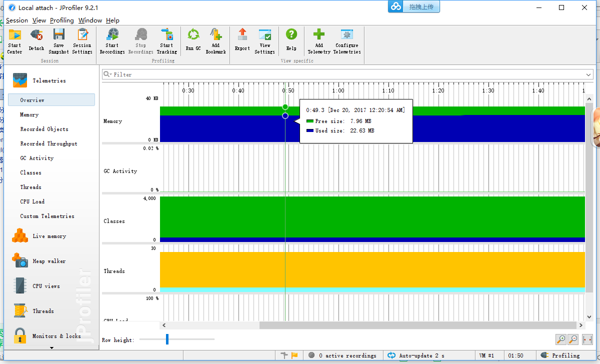Open the Live memory section
Viewport: 600px width, 364px height.
50,236
